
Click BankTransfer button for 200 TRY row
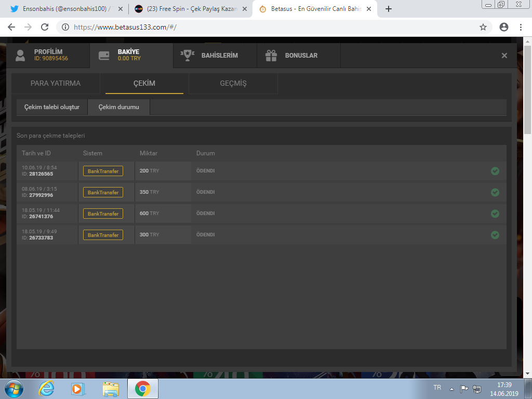pyautogui.click(x=103, y=171)
